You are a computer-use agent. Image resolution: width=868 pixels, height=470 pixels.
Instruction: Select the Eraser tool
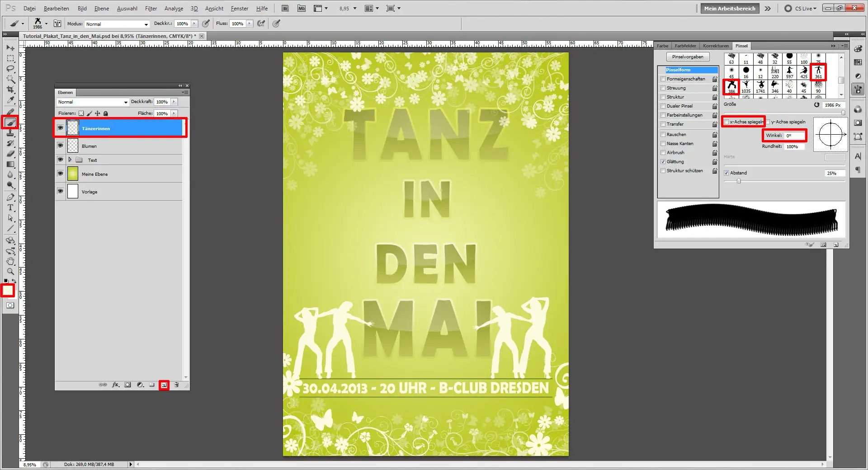click(10, 154)
